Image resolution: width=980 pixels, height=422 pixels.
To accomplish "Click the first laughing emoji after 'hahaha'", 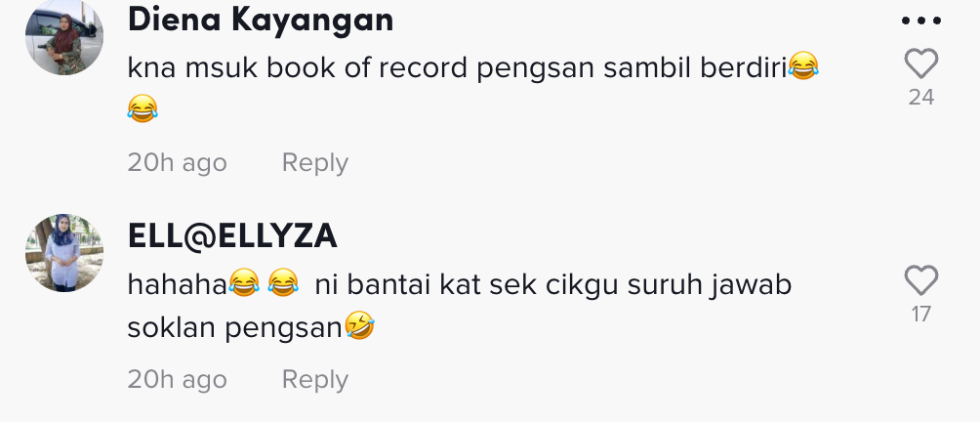I will coord(244,283).
